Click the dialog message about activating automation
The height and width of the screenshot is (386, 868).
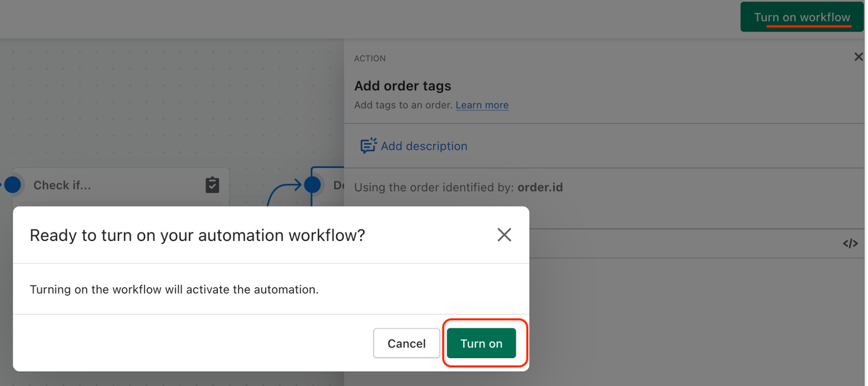pyautogui.click(x=174, y=289)
